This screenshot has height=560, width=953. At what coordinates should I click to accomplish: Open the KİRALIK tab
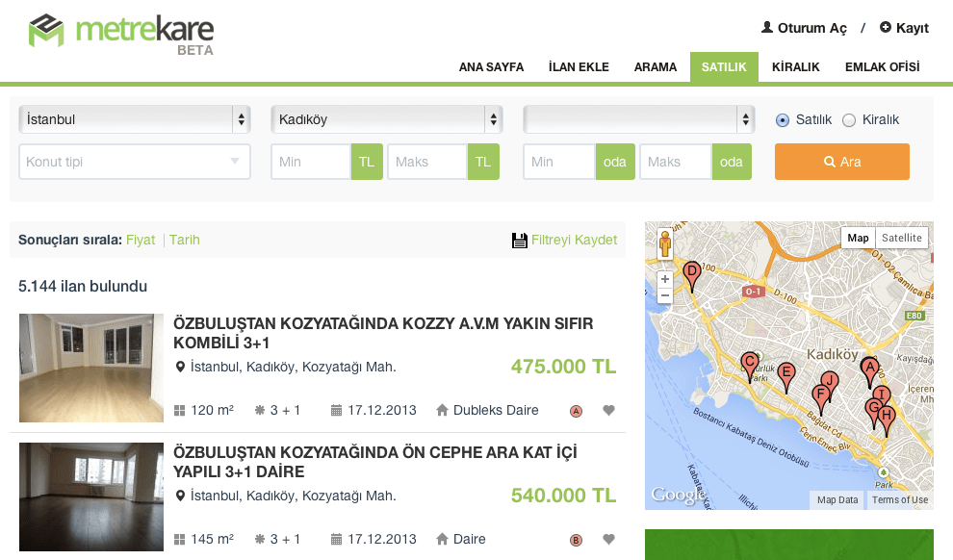tap(795, 67)
